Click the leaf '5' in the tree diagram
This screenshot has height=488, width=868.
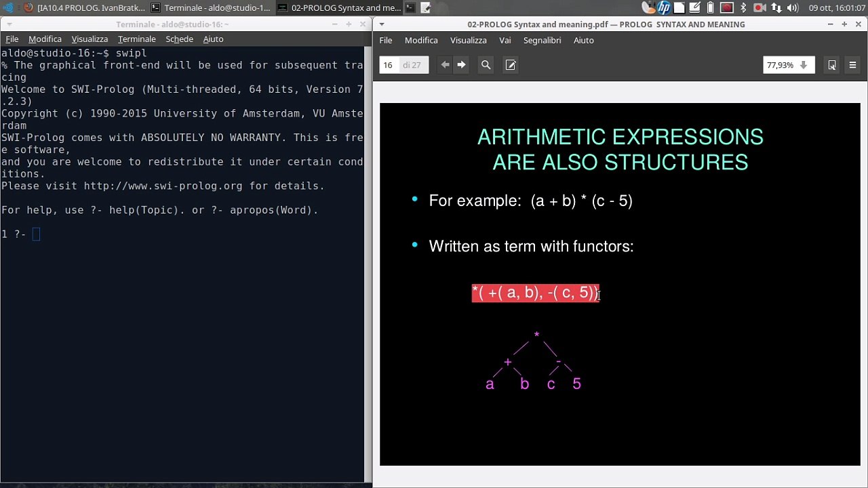[576, 384]
